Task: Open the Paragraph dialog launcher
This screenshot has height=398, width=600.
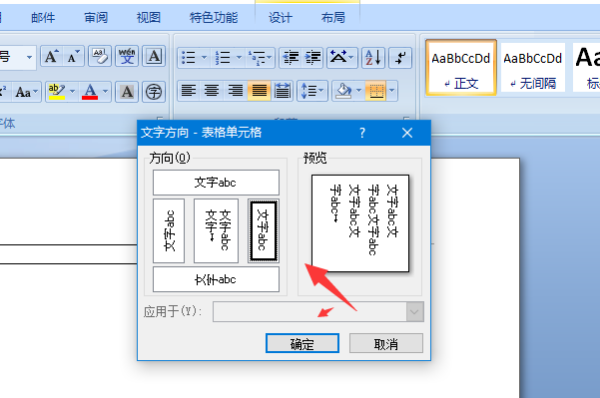Action: click(x=406, y=119)
